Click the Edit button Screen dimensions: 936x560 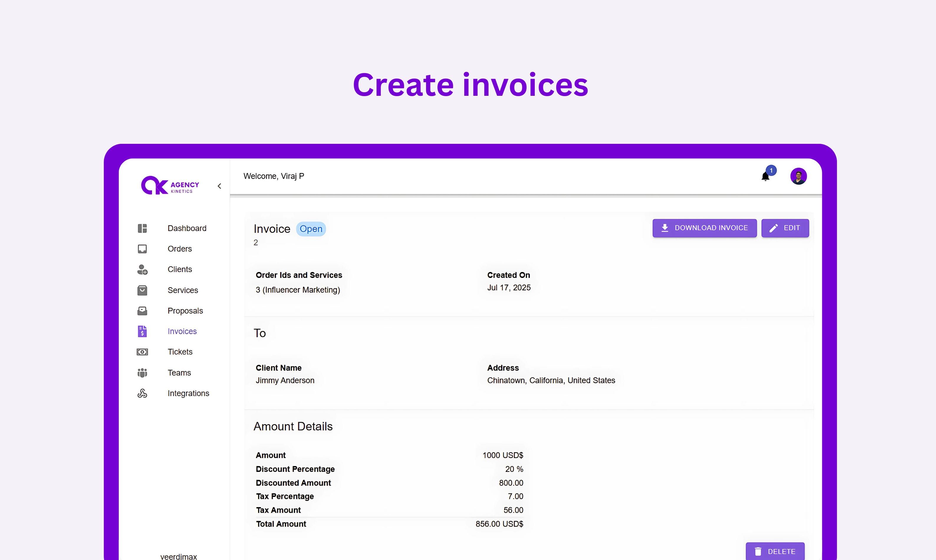[x=785, y=228]
